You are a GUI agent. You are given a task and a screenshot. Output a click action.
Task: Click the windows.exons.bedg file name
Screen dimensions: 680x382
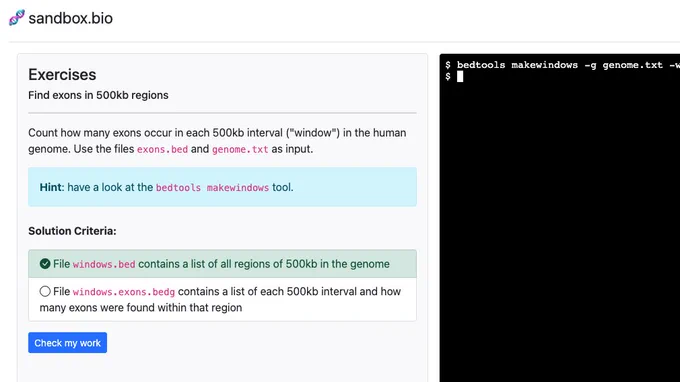(x=124, y=292)
